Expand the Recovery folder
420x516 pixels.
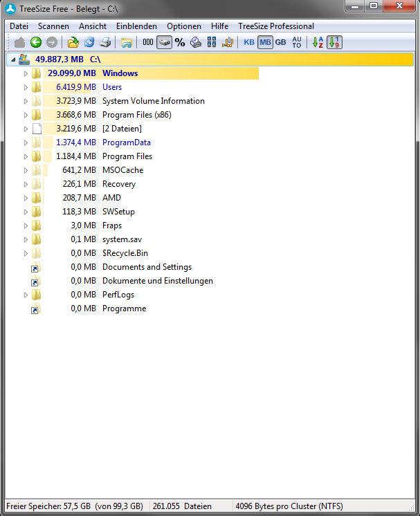click(x=26, y=184)
